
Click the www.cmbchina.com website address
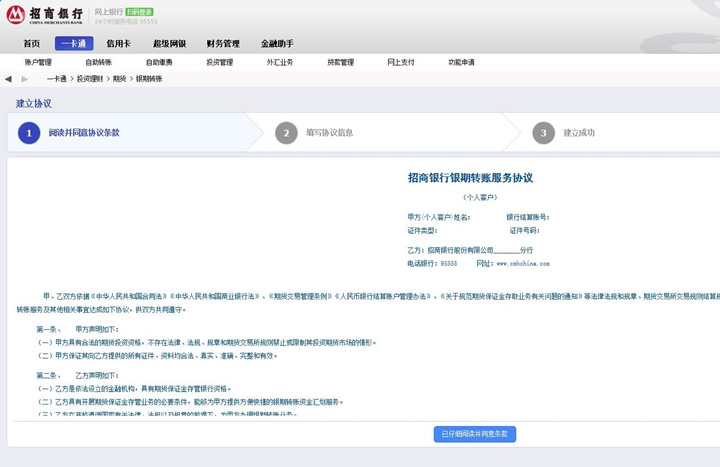523,264
